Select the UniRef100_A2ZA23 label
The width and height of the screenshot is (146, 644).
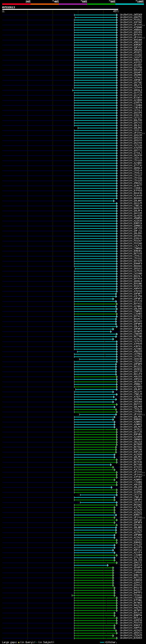tap(131, 339)
